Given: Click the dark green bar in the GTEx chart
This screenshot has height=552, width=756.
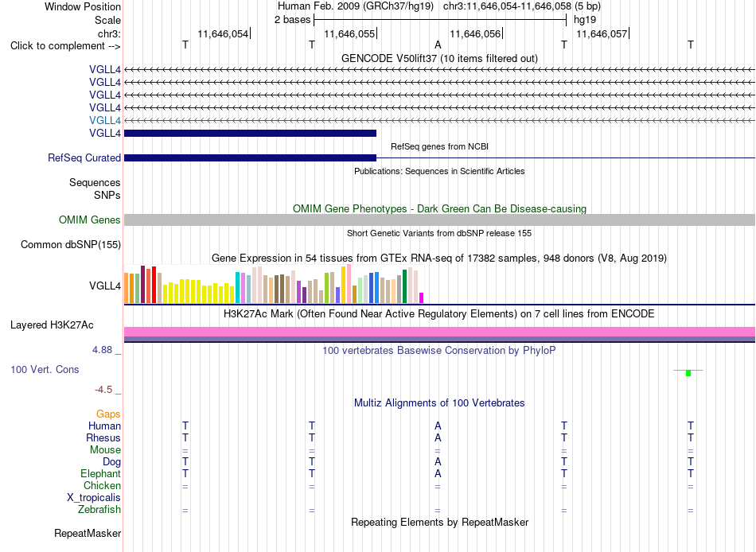Looking at the screenshot, I should click(405, 286).
